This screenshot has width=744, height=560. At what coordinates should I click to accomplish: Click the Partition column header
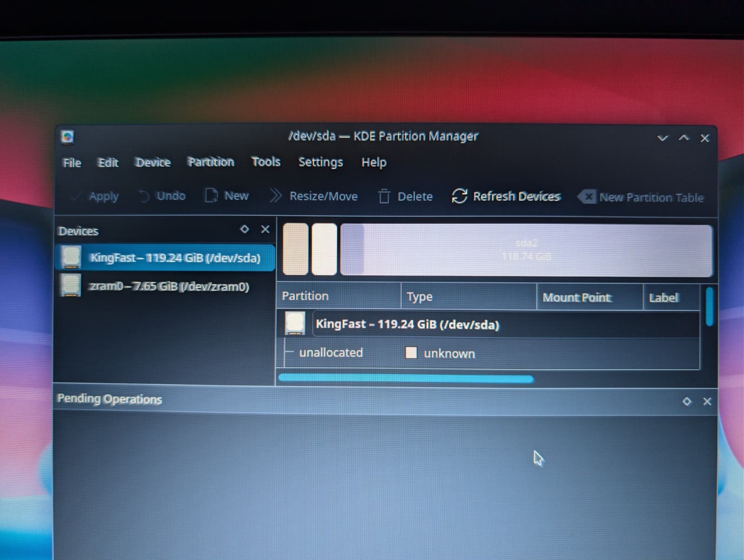(x=339, y=296)
